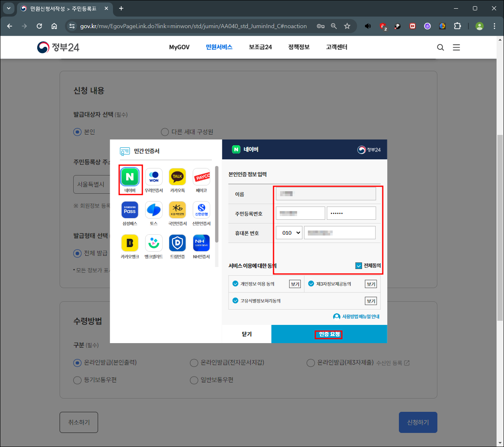Open the 고객센터 menu

[x=337, y=47]
